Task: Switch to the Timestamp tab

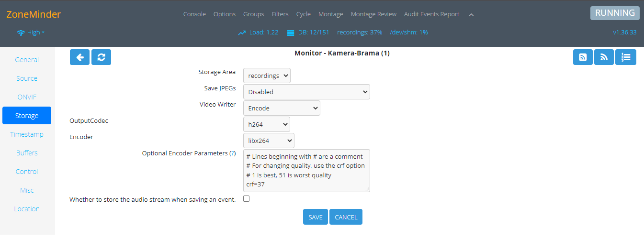Action: [27, 134]
